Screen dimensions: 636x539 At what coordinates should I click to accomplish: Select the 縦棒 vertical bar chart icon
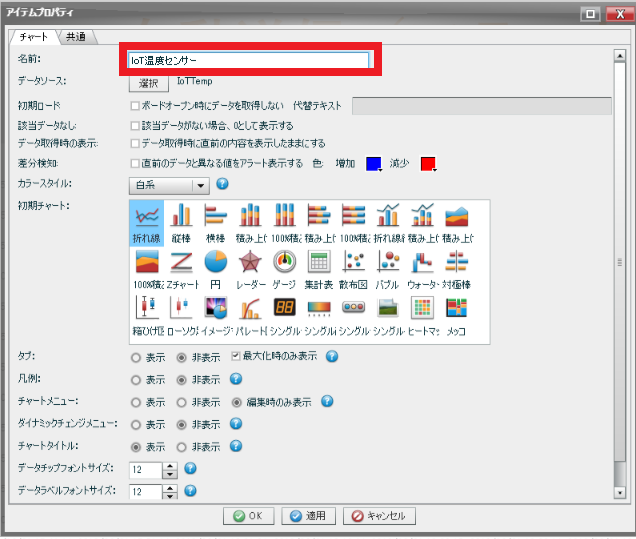(x=181, y=223)
